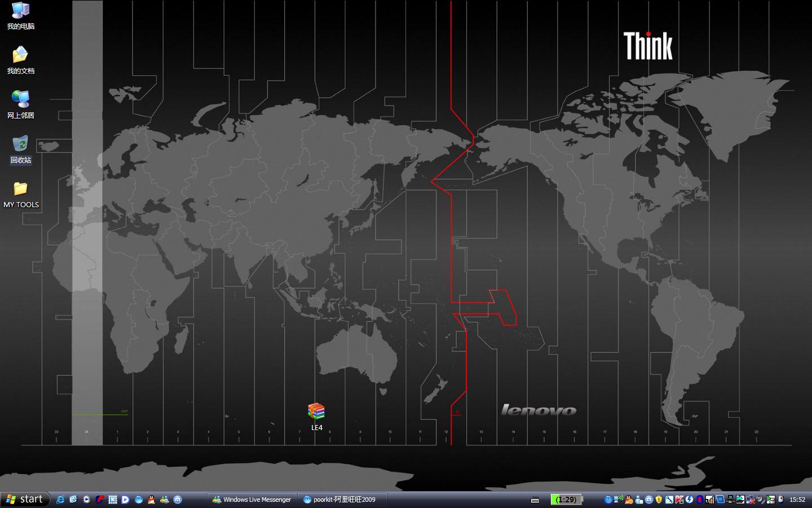Click the Kaspersky icon in system tray
Viewport: 812px width, 508px height.
[679, 500]
